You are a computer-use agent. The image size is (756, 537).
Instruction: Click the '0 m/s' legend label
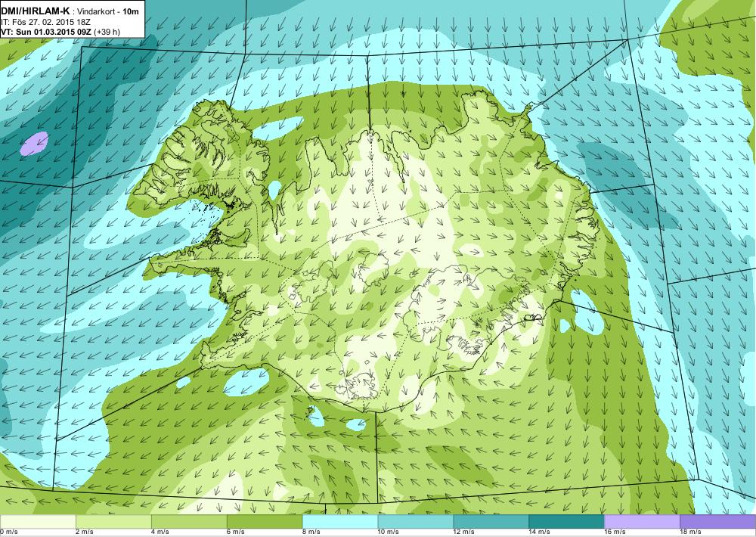point(8,532)
